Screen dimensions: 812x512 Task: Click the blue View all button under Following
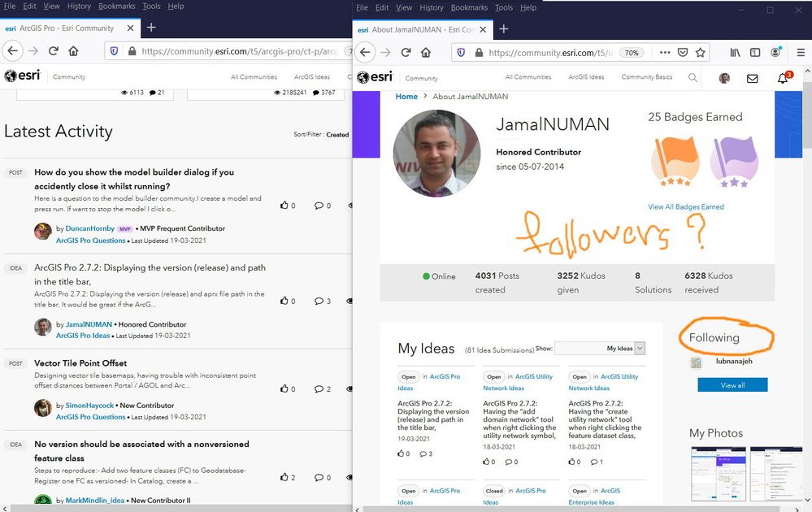732,384
